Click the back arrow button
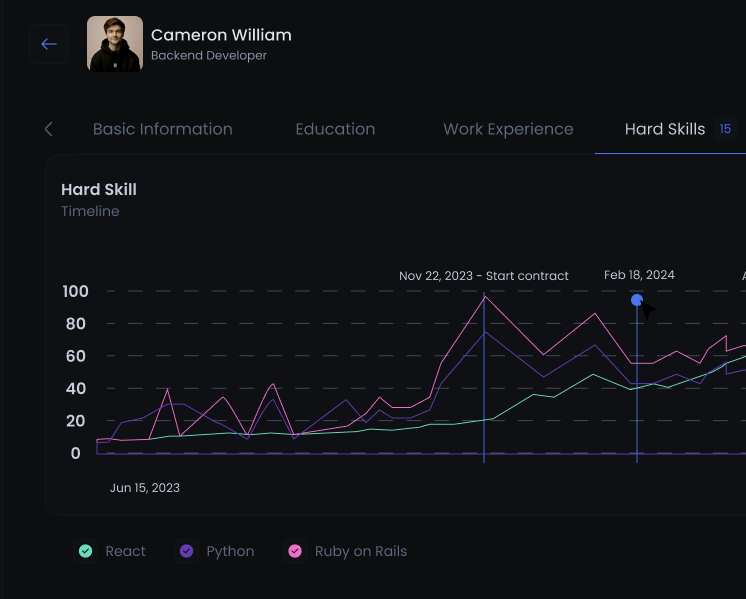This screenshot has height=599, width=746. (49, 44)
